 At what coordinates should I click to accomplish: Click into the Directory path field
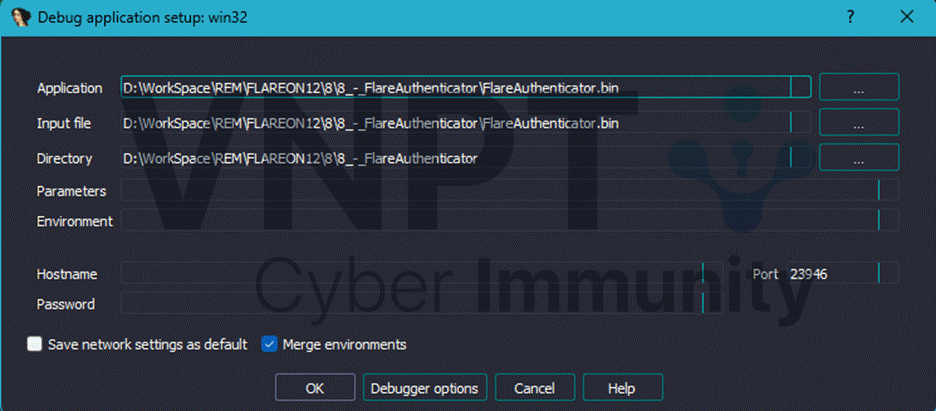[450, 158]
